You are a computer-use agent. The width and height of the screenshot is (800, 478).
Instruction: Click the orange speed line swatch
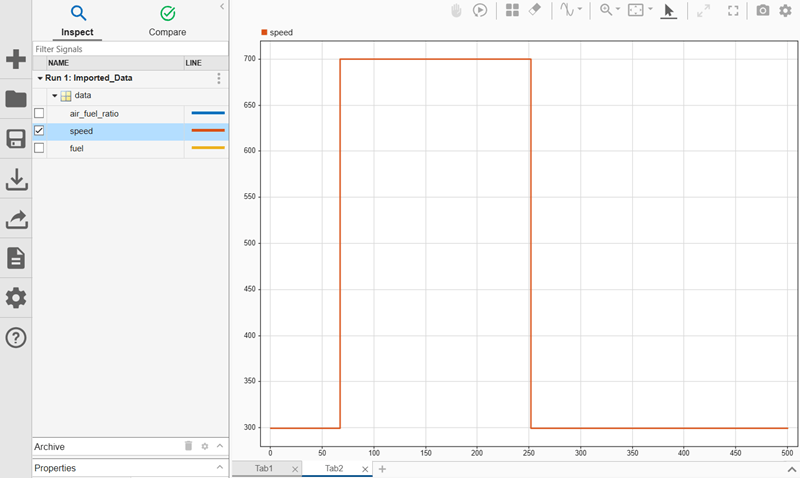click(208, 131)
